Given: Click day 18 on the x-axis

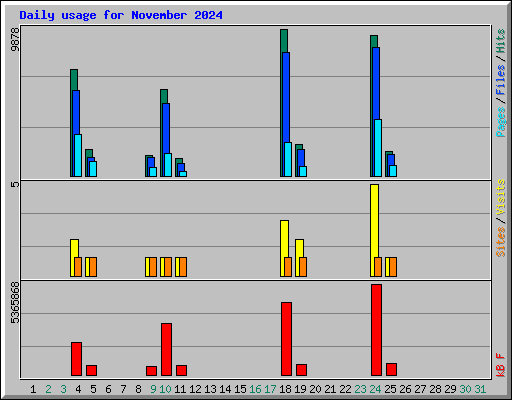Looking at the screenshot, I should click(285, 389).
